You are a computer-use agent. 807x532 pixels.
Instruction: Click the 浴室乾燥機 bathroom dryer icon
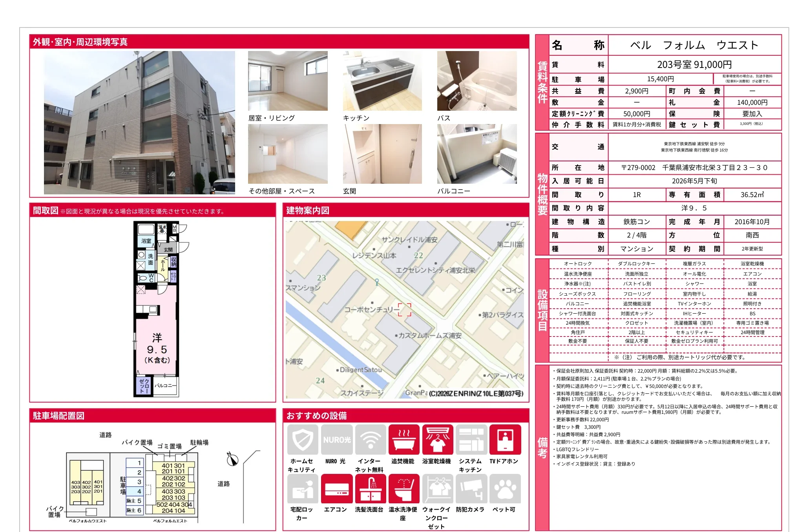click(438, 440)
